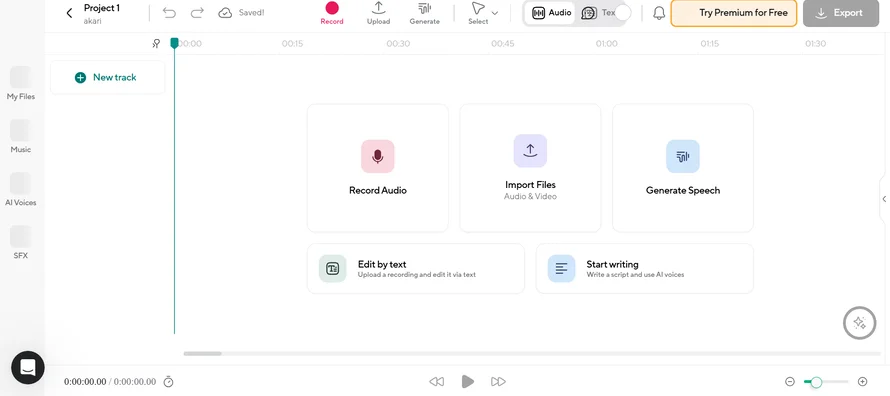Choose the Select pointer tool
890x396 pixels.
tap(478, 13)
